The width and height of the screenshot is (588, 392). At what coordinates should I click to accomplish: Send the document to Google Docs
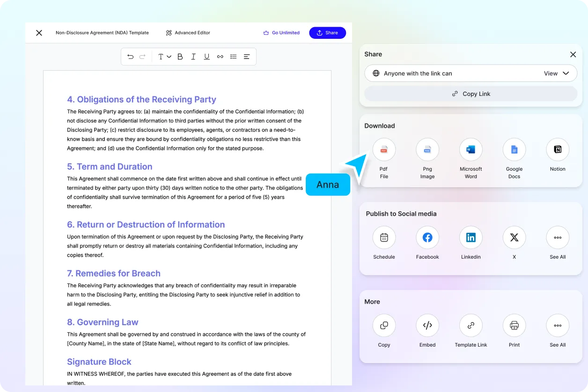tap(514, 149)
